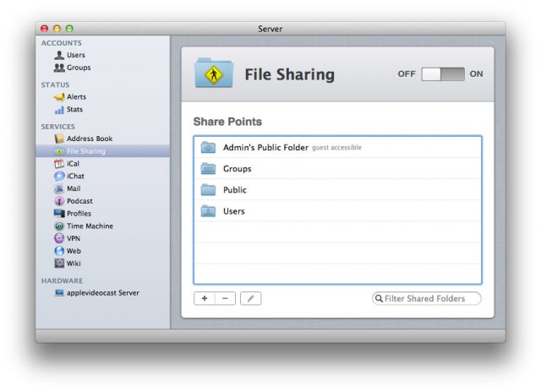
Task: Close the Server window with red button
Action: tap(44, 29)
